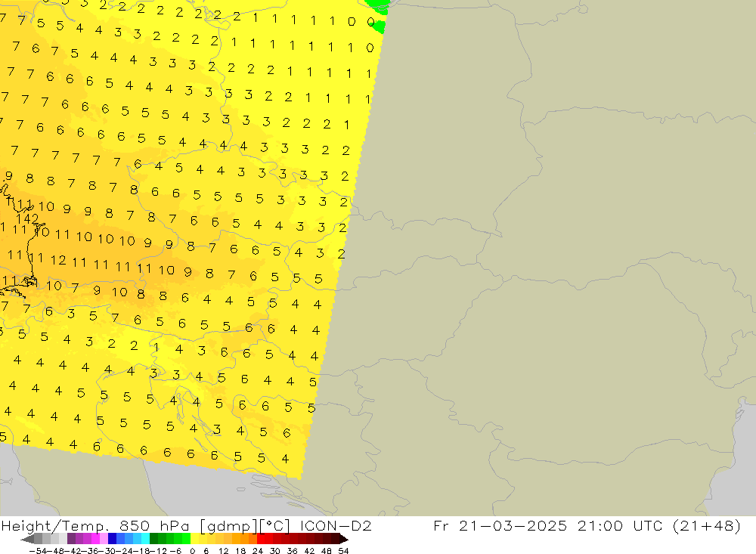Select the cyan legend swatch near -18

pos(145,539)
